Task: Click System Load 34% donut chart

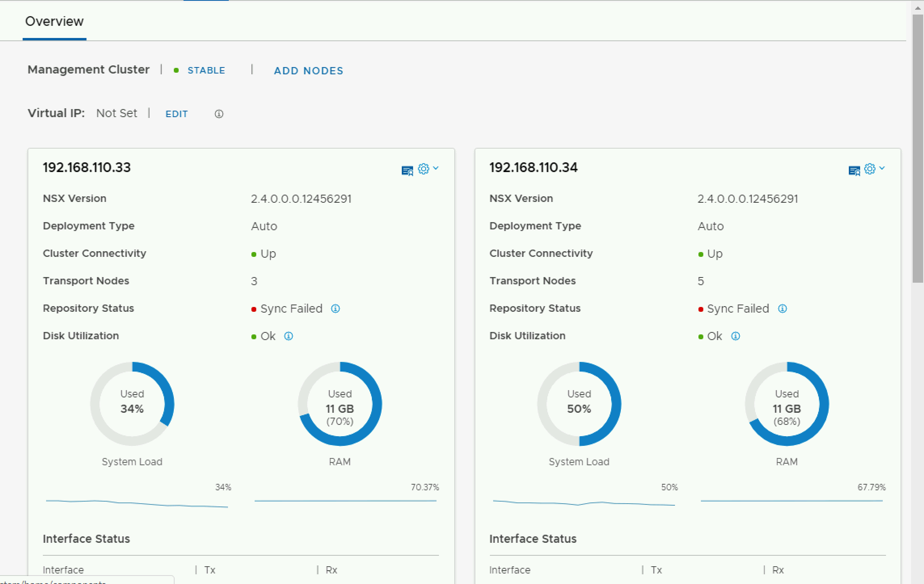Action: [x=132, y=404]
